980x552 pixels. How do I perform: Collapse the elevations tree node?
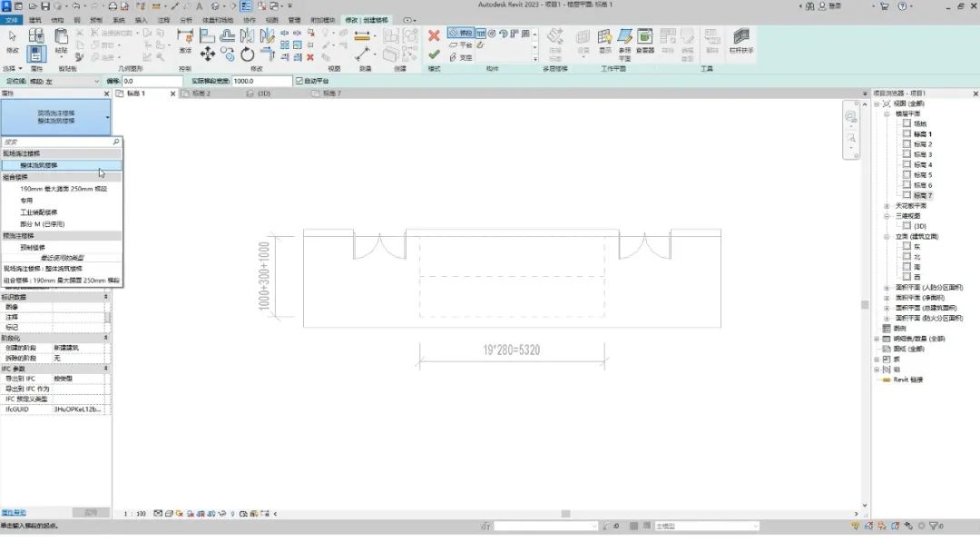coord(887,236)
